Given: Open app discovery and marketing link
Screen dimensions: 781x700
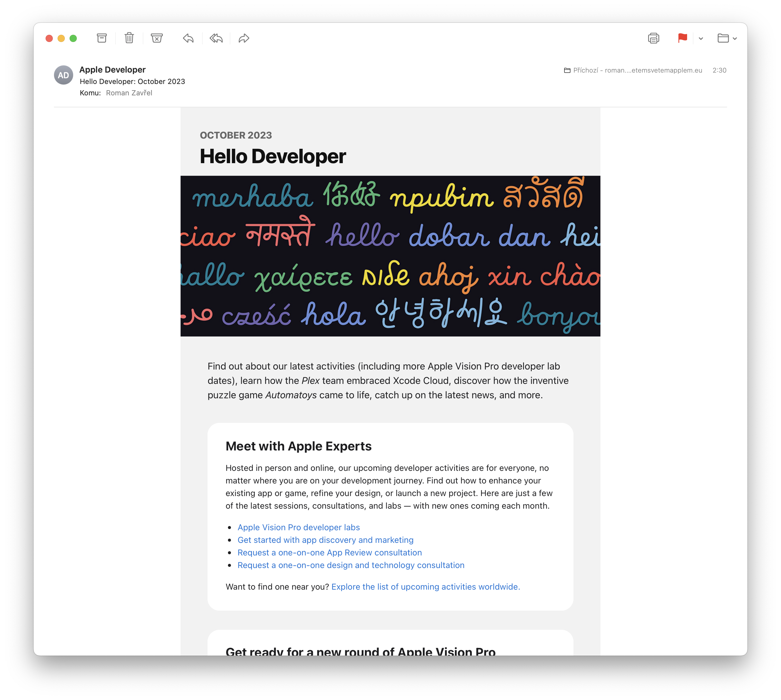Looking at the screenshot, I should [325, 540].
